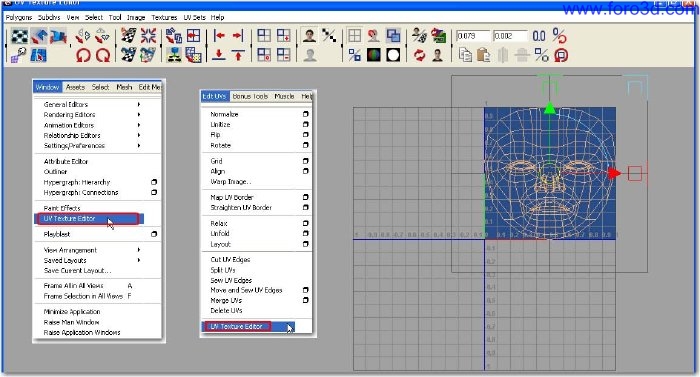Align UVs to minimum V down-arrow icon

[x=219, y=55]
